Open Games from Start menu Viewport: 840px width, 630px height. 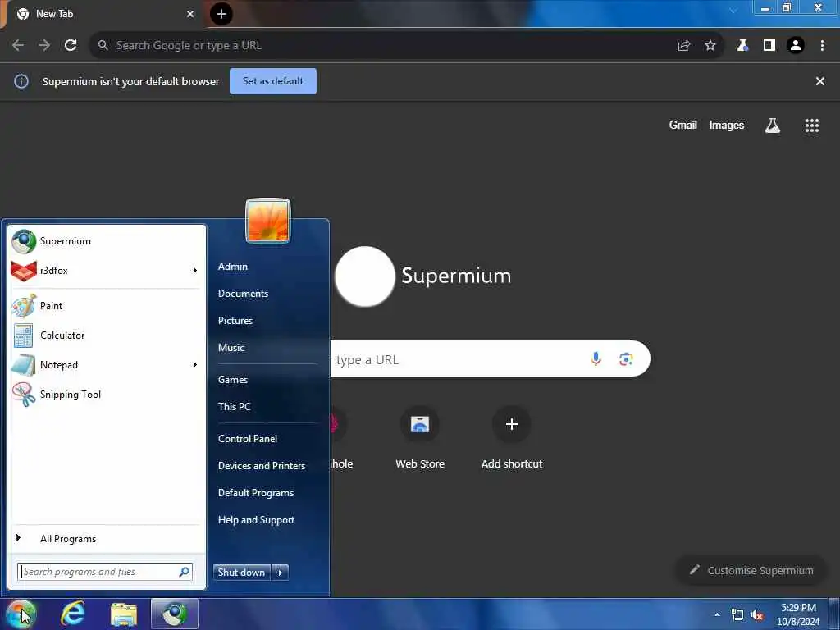click(x=233, y=379)
